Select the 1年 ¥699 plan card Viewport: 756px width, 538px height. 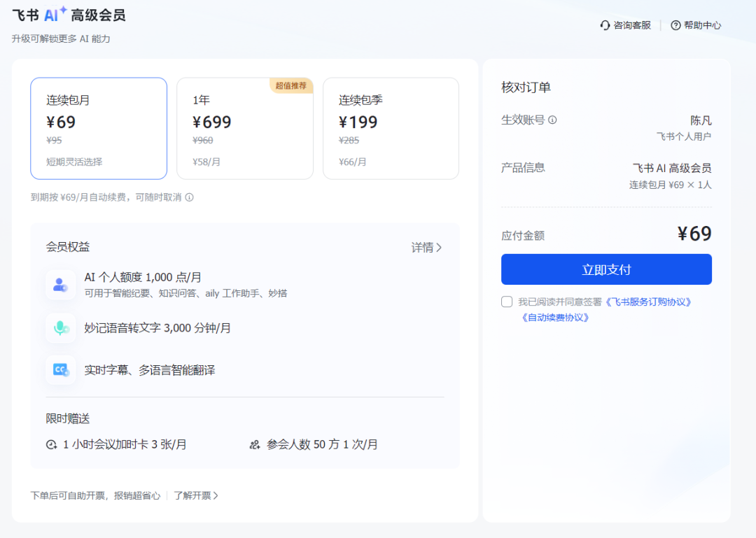coord(244,128)
